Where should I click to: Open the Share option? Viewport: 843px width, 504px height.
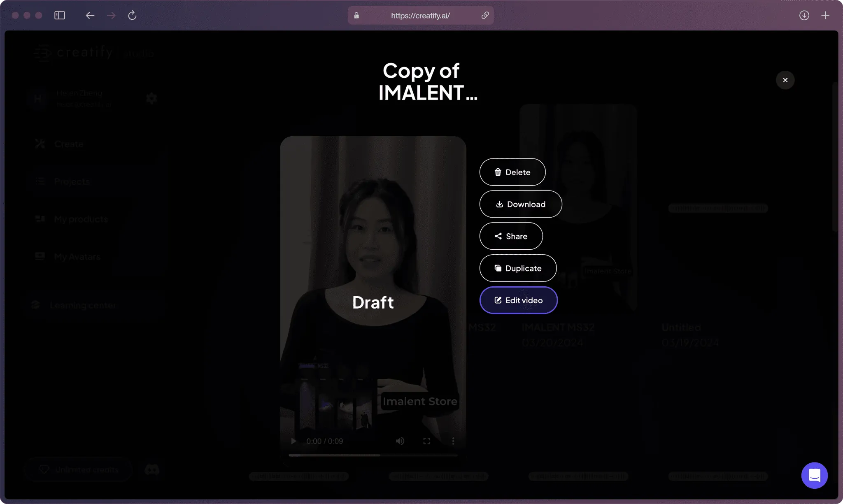511,236
